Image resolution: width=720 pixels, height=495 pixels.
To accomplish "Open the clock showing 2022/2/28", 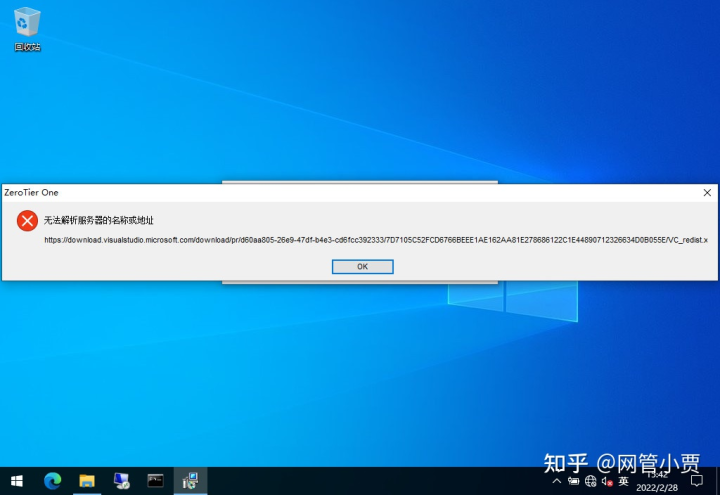I will (x=657, y=481).
